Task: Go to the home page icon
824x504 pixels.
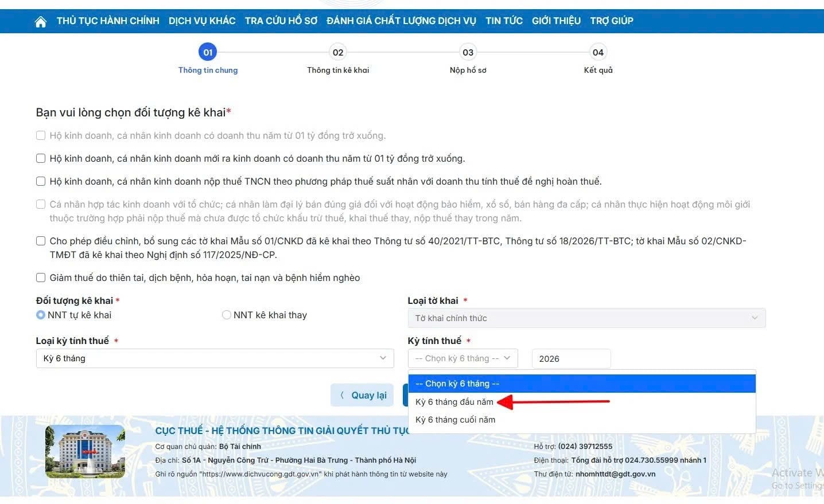Action: (x=41, y=22)
